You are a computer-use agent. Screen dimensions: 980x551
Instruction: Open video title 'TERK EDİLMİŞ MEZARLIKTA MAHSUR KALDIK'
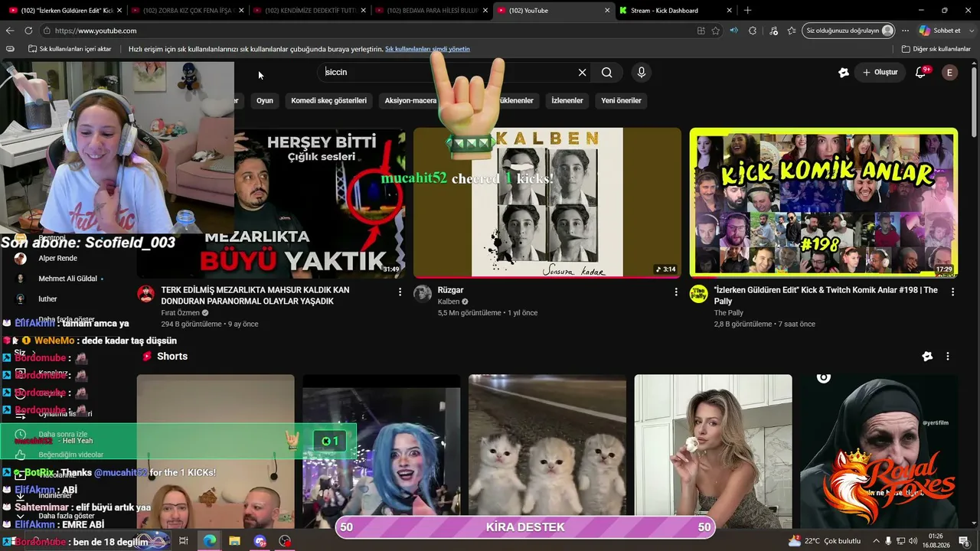[x=255, y=295]
